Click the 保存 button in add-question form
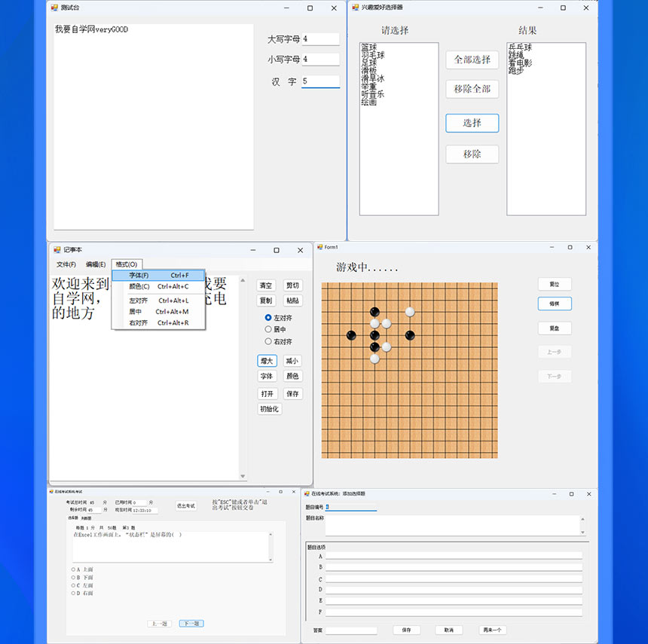 [406, 630]
